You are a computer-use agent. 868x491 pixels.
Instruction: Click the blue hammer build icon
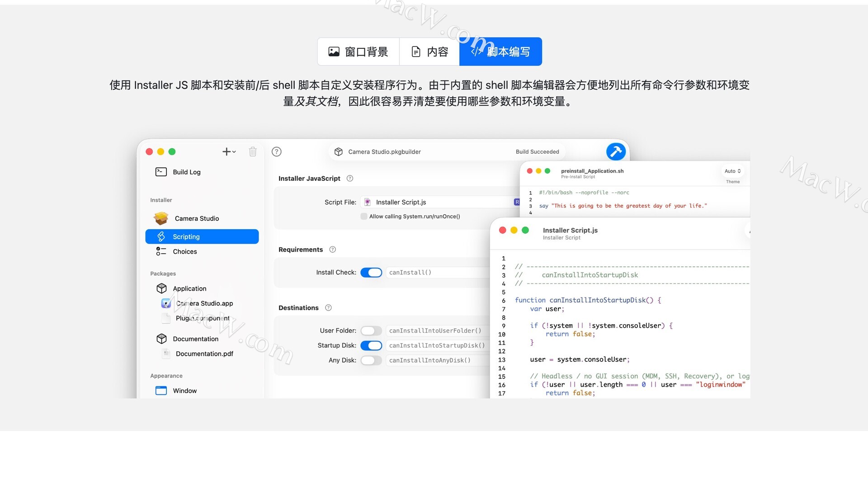(616, 152)
